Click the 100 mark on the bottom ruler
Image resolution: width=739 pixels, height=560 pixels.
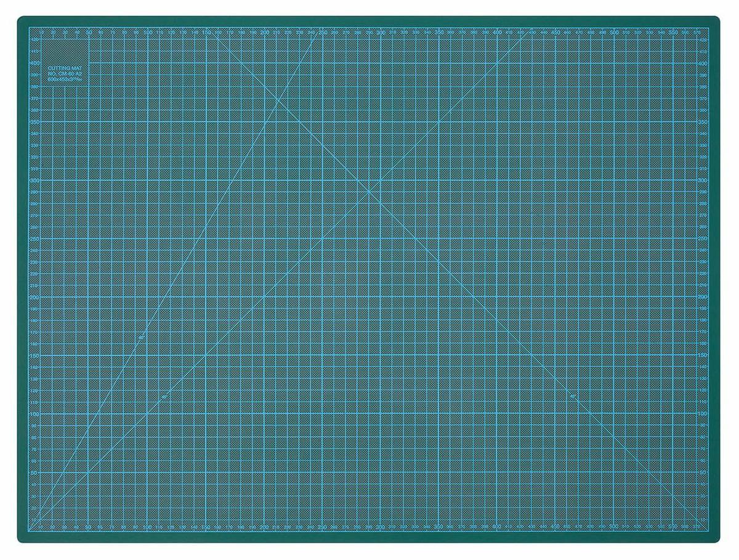click(x=148, y=527)
